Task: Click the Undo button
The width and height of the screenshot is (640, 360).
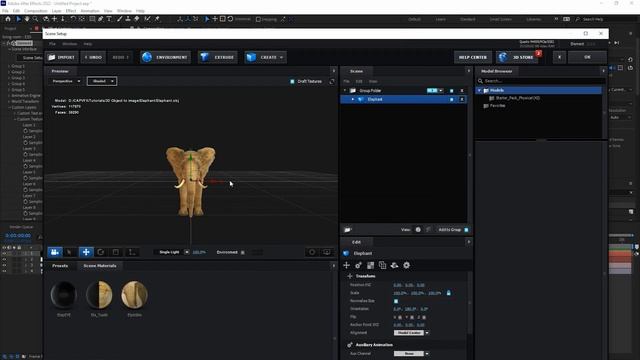Action: coord(93,57)
